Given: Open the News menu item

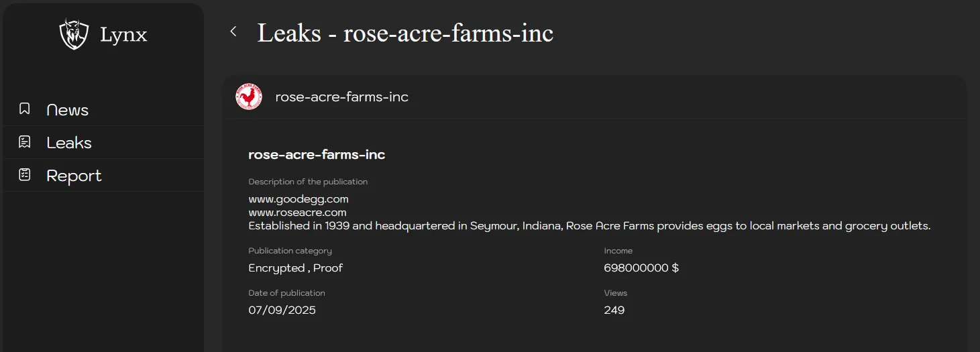Looking at the screenshot, I should [x=67, y=110].
